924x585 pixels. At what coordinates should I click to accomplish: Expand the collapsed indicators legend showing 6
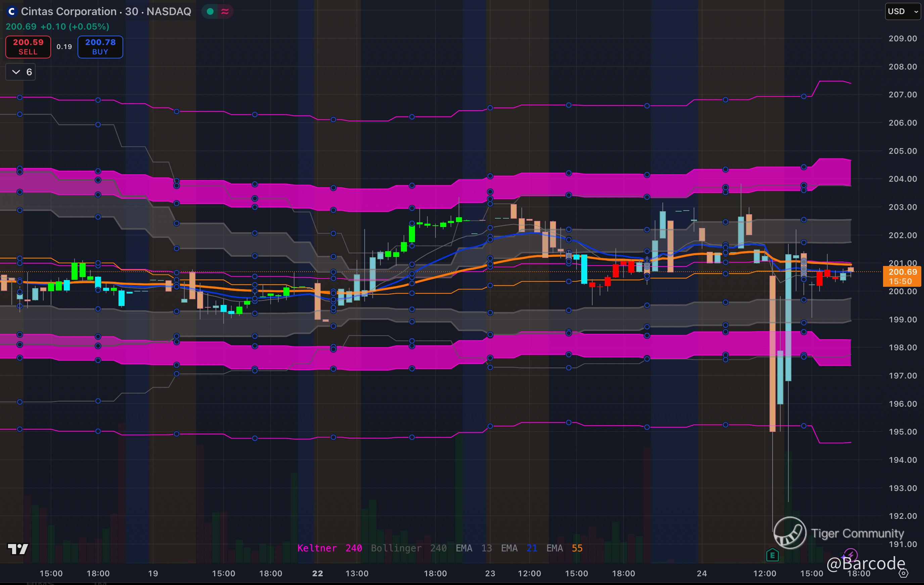(21, 72)
